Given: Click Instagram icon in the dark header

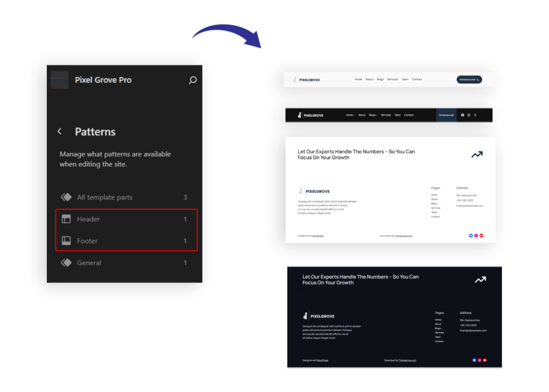Looking at the screenshot, I should 469,115.
